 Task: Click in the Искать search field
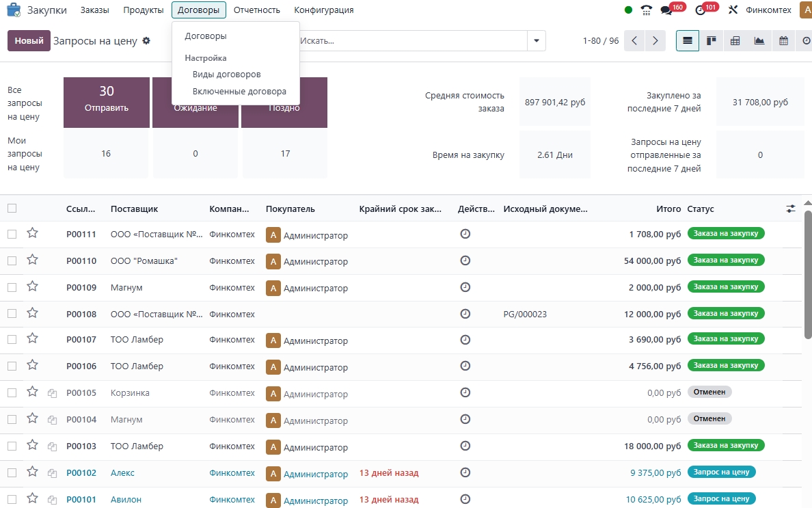point(410,41)
